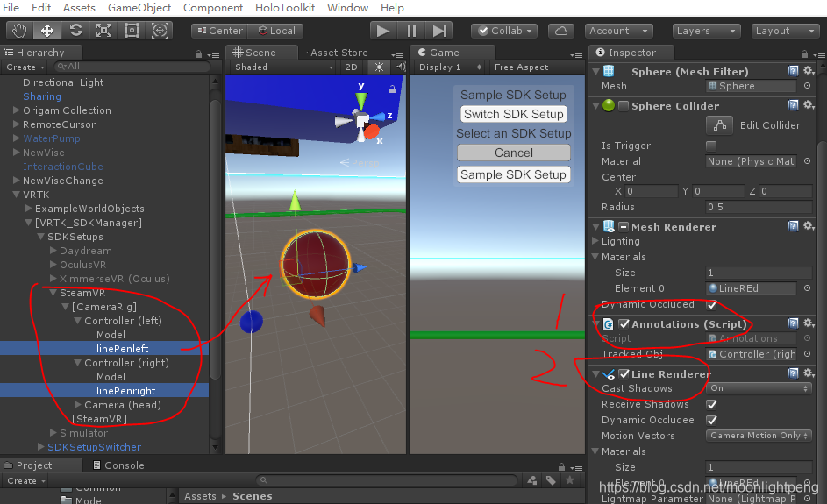Select the Move tool in toolbar
The image size is (827, 504).
pyautogui.click(x=47, y=31)
